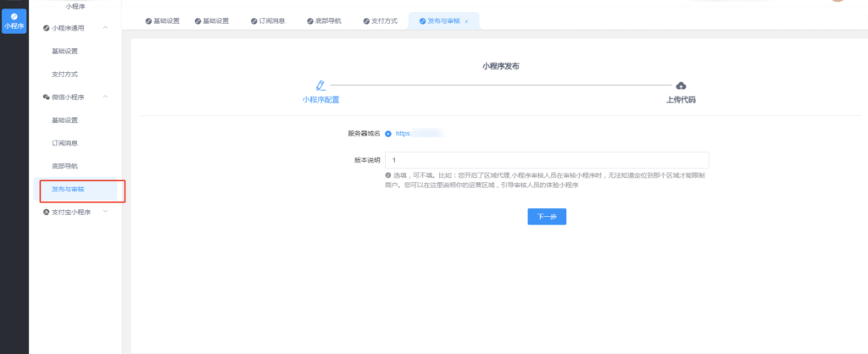Click the 版本说明 text input field

pyautogui.click(x=547, y=160)
